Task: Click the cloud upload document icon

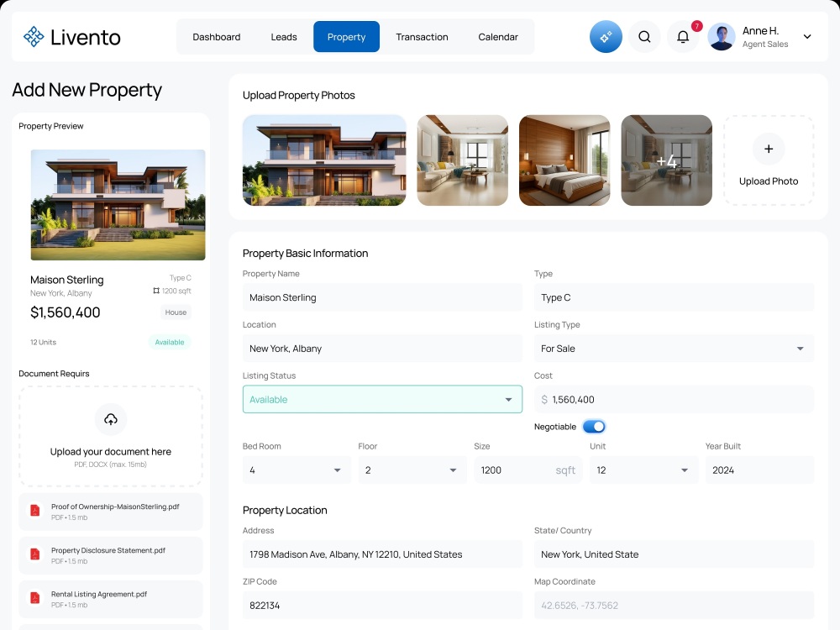Action: click(111, 419)
